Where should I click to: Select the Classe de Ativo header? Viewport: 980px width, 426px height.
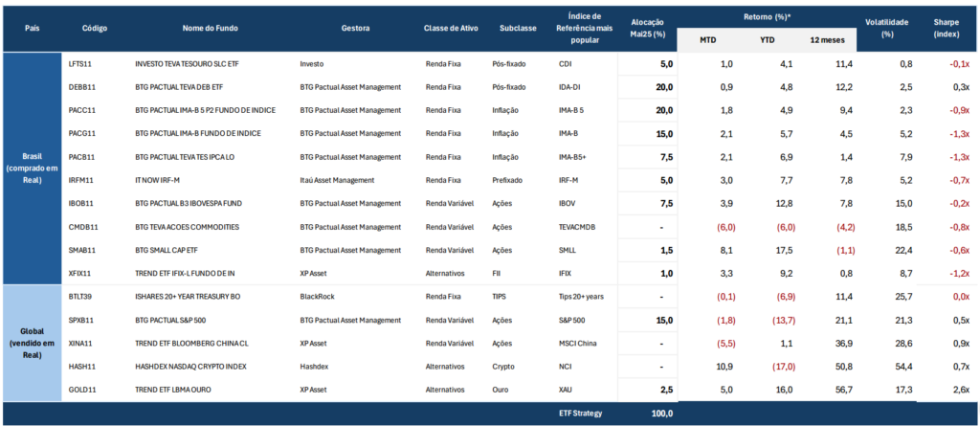coord(453,29)
